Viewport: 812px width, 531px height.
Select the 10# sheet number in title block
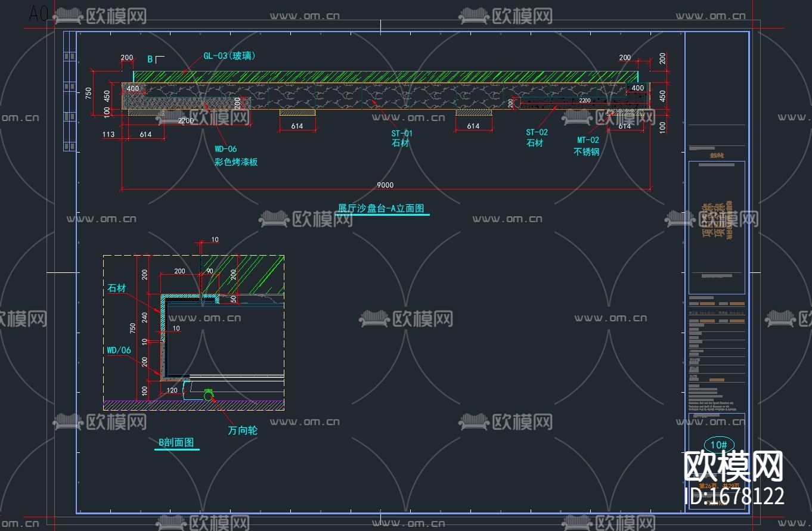click(720, 445)
